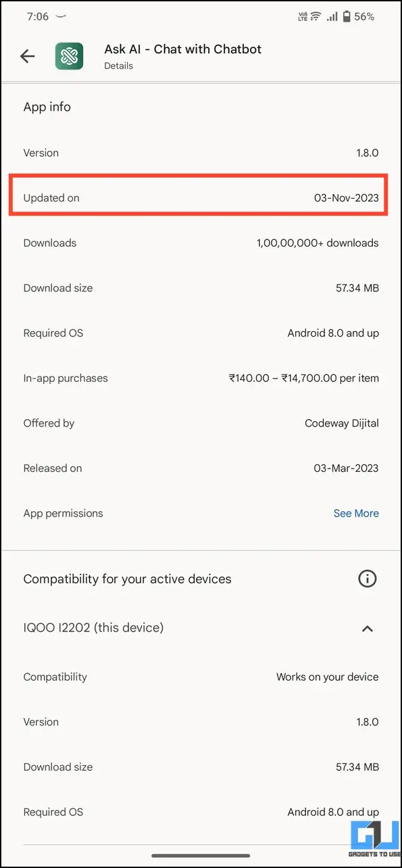
Task: Tap the signal strength icon
Action: (332, 17)
